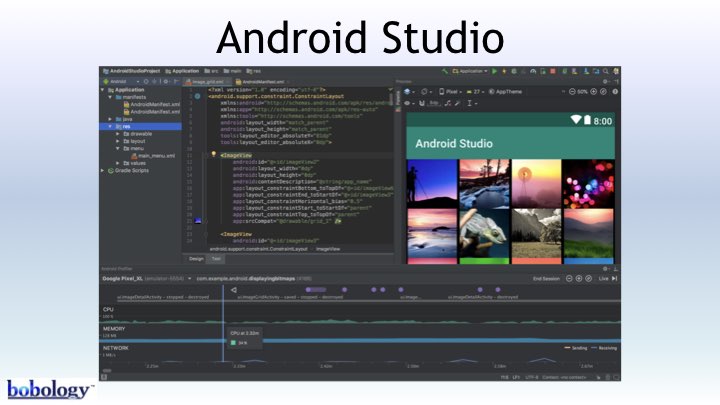Click the 8dp default margins button

[x=434, y=103]
